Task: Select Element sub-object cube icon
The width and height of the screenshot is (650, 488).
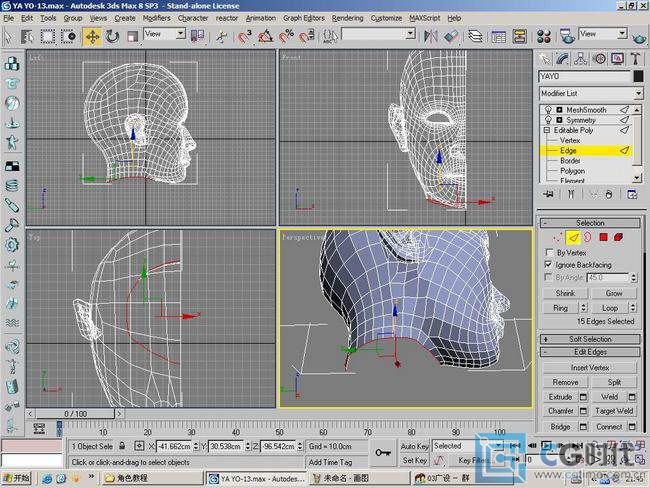Action: tap(618, 237)
